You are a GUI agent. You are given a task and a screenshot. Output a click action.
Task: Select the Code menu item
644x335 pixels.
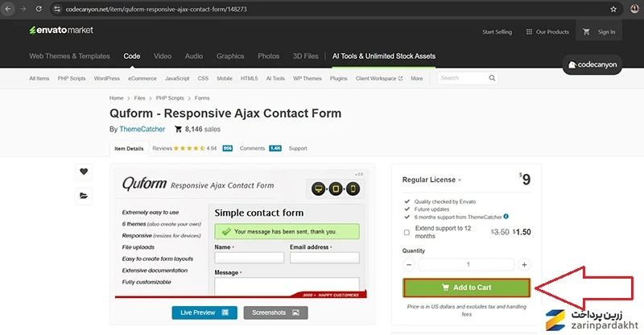pyautogui.click(x=132, y=56)
